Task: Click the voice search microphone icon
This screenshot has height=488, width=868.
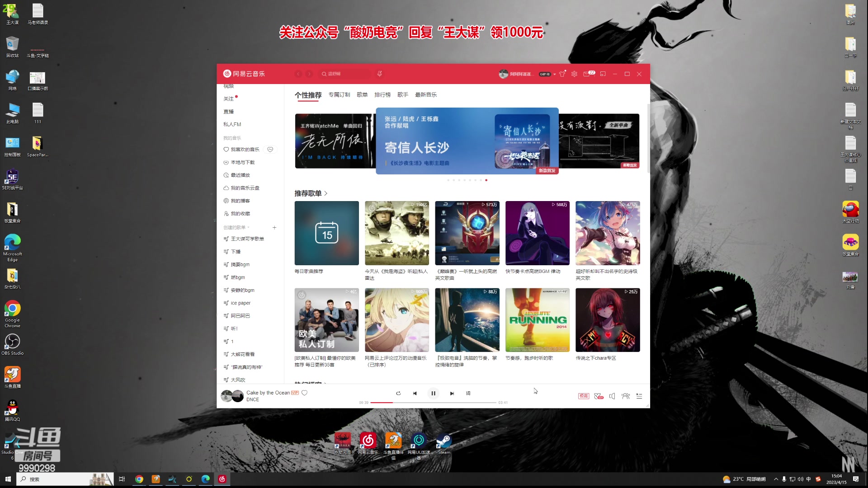Action: click(380, 74)
